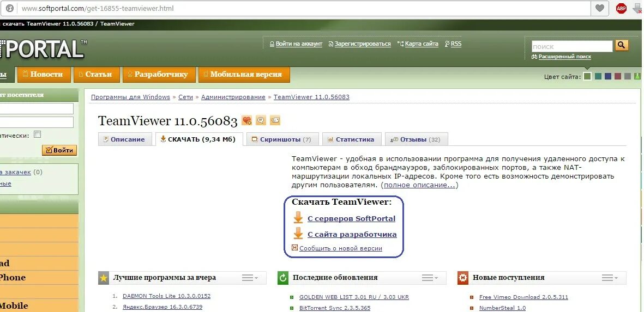Click the green special theme icon in site colors

[x=637, y=76]
